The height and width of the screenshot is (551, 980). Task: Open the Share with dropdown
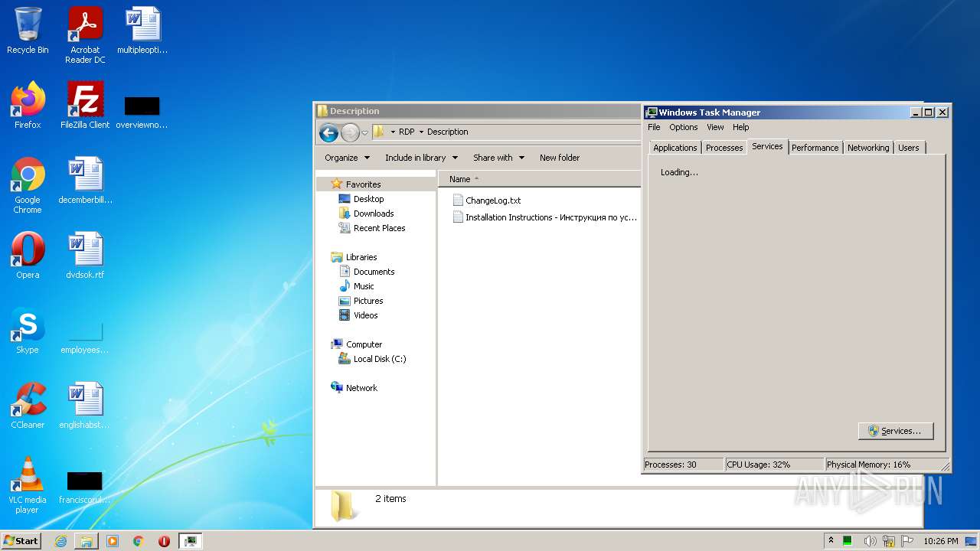498,158
